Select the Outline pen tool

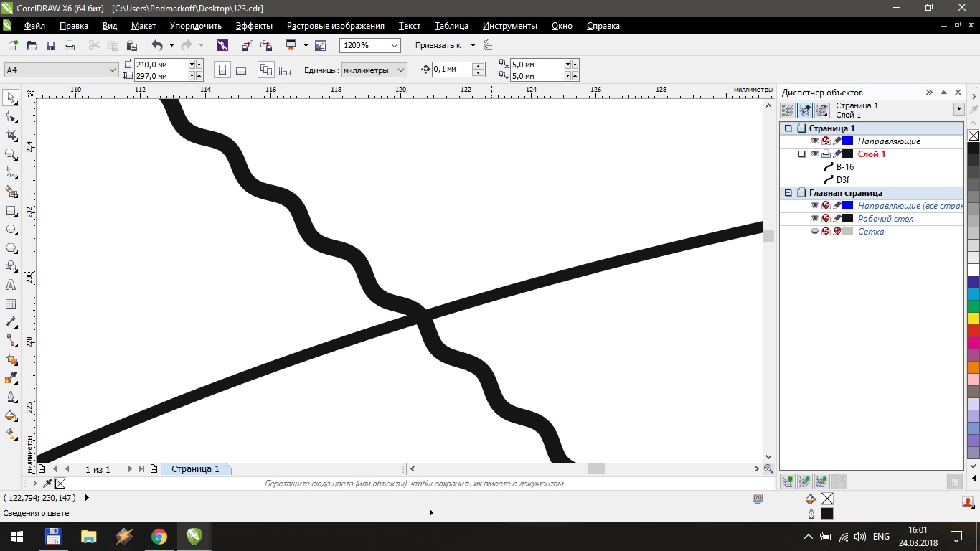[x=11, y=397]
